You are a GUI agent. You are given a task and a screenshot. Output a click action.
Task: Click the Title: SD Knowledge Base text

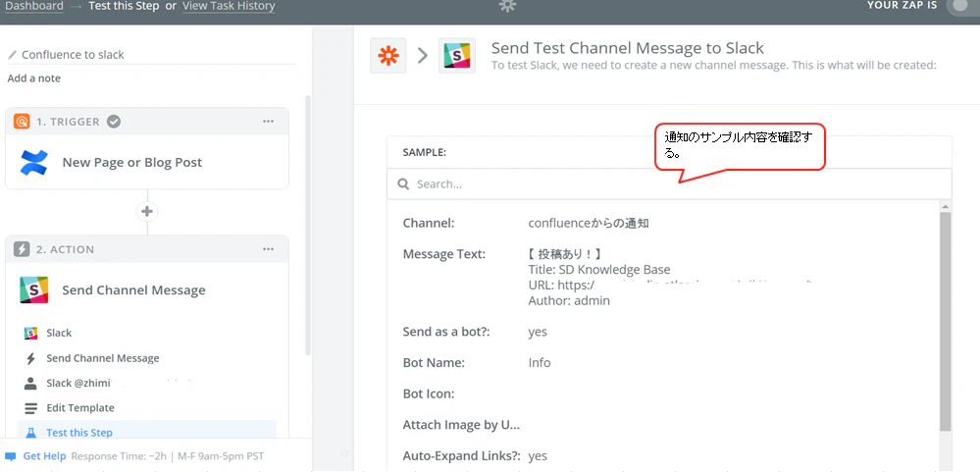(x=598, y=270)
